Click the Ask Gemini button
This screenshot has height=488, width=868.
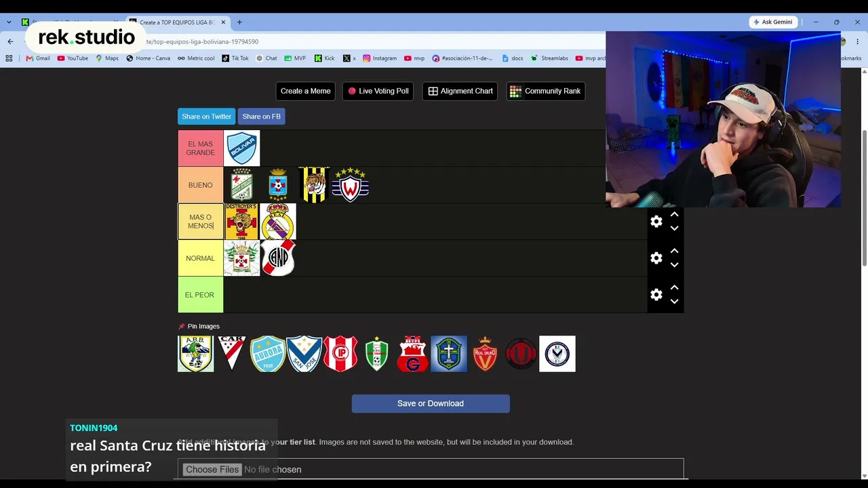tap(772, 22)
